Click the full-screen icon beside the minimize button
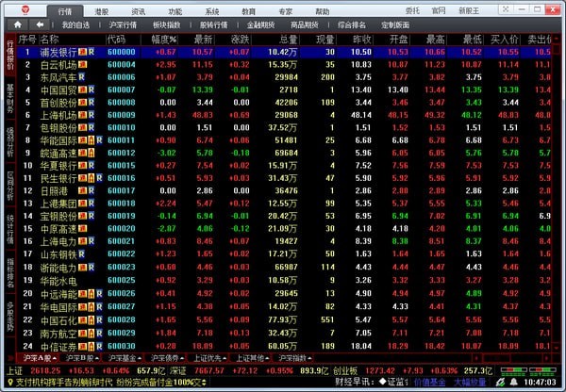Screen dimensions: 566x392 [506, 9]
